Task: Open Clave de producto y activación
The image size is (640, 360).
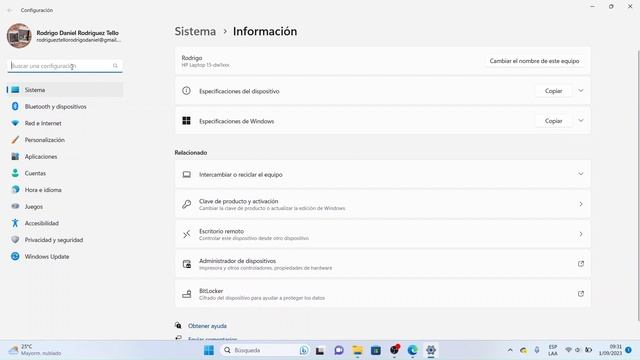Action: pyautogui.click(x=382, y=204)
